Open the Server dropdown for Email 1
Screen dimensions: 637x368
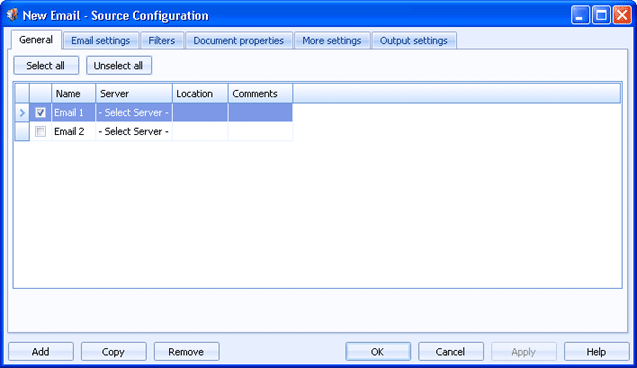click(x=134, y=113)
